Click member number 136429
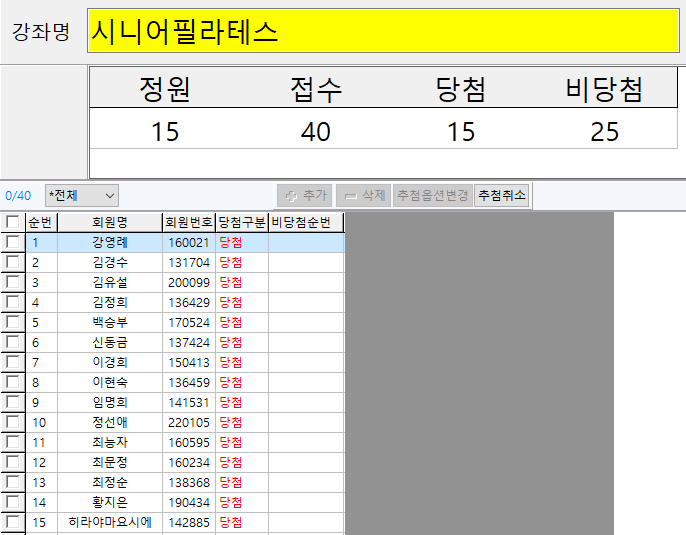The width and height of the screenshot is (686, 535). point(189,303)
